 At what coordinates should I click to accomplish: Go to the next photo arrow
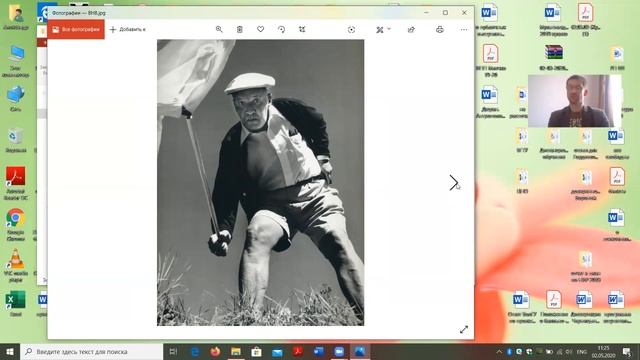pyautogui.click(x=453, y=182)
